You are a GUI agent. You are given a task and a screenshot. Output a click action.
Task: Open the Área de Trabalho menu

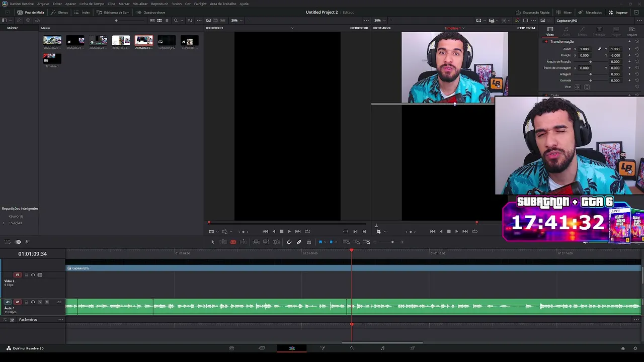coord(223,4)
